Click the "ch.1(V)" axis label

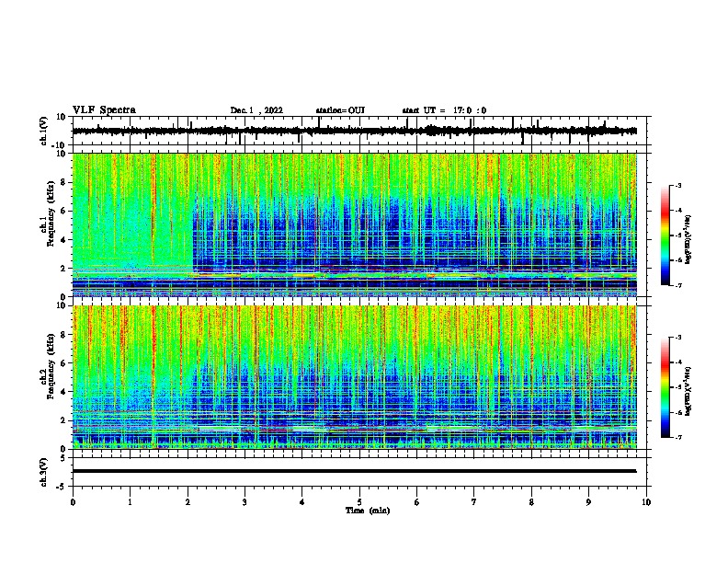point(43,131)
